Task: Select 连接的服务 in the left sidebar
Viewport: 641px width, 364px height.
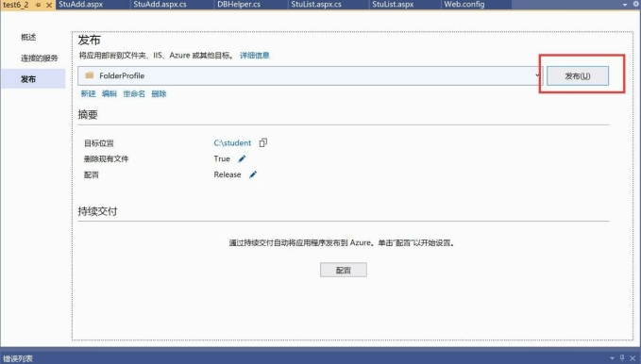Action: [40, 58]
